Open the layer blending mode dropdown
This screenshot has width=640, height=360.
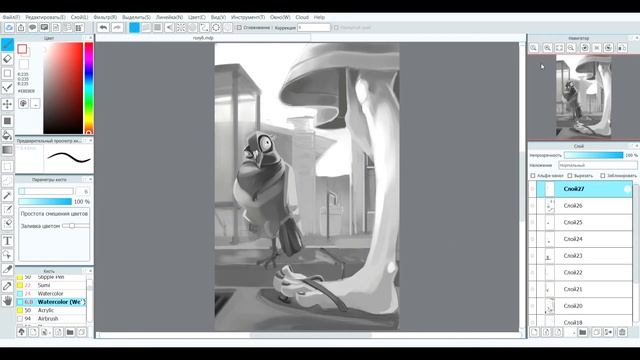click(x=598, y=165)
